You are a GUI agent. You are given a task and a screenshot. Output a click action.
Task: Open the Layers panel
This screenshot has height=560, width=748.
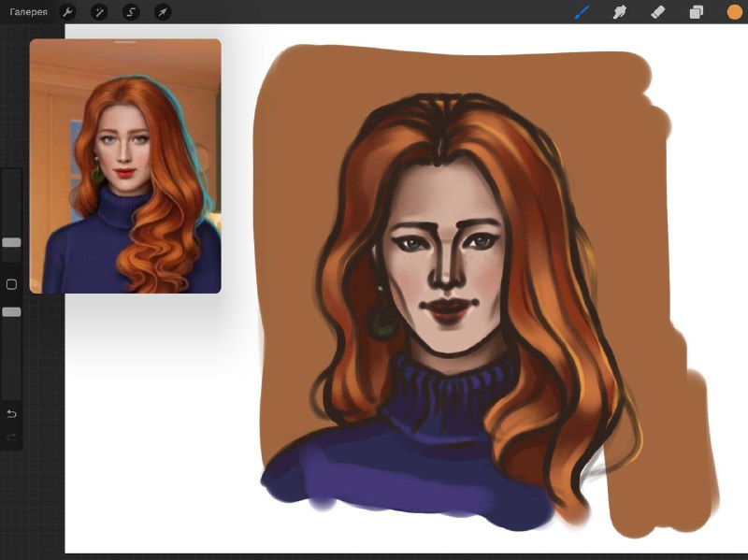pos(696,12)
